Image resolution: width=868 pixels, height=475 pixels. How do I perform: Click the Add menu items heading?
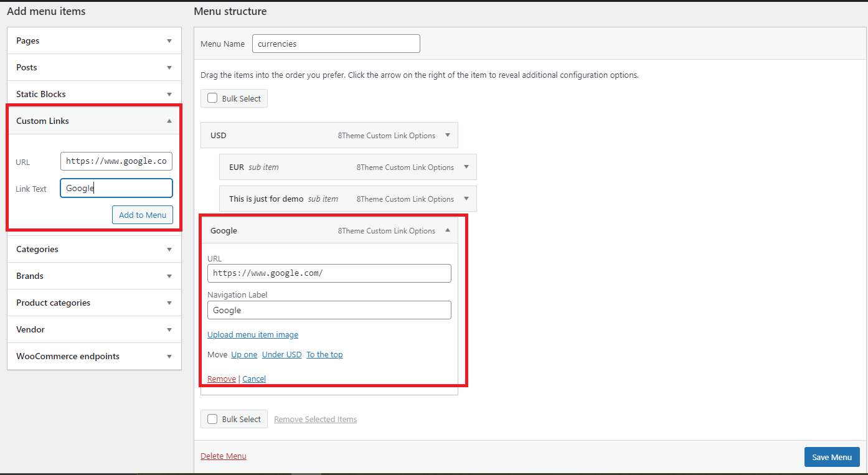point(46,11)
